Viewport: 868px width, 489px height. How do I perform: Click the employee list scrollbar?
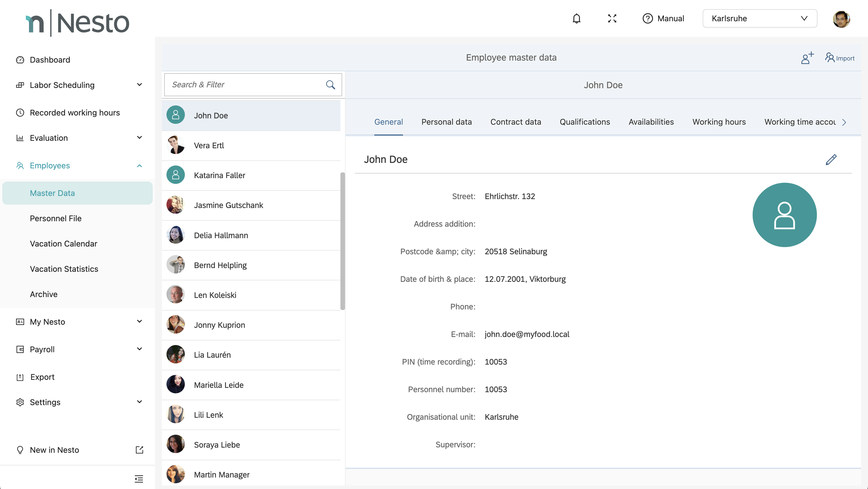point(342,241)
